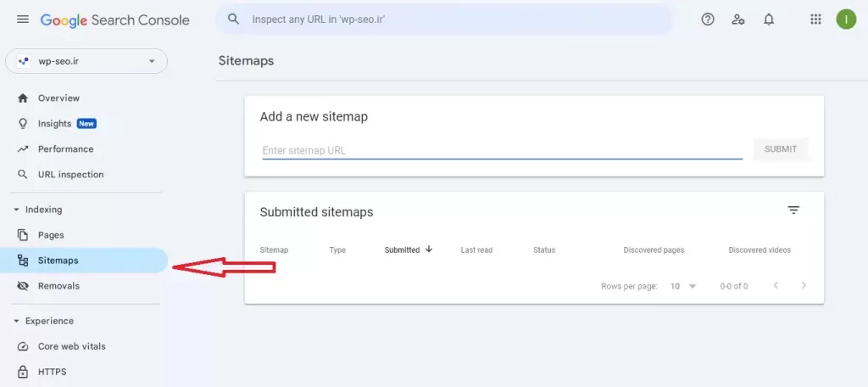The width and height of the screenshot is (868, 387).
Task: Click the search magnifier icon in the top bar
Action: (x=234, y=20)
